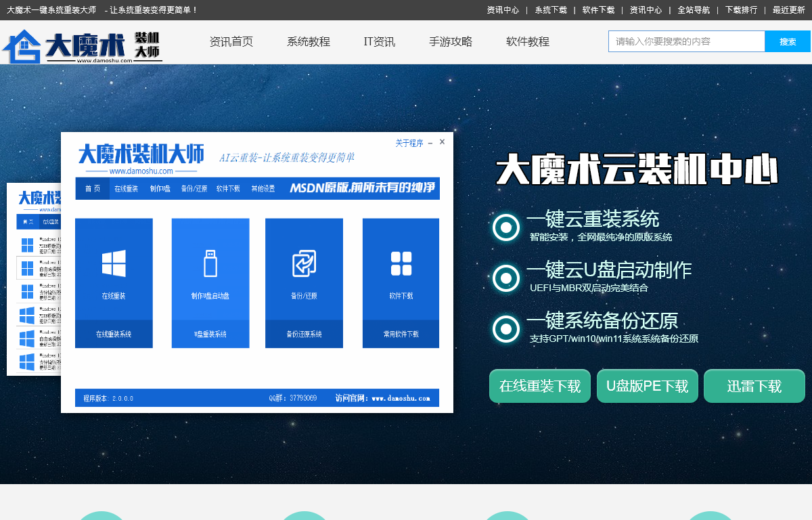The height and width of the screenshot is (520, 812).
Task: Click the 备份/还原 tile icon
Action: (x=304, y=263)
